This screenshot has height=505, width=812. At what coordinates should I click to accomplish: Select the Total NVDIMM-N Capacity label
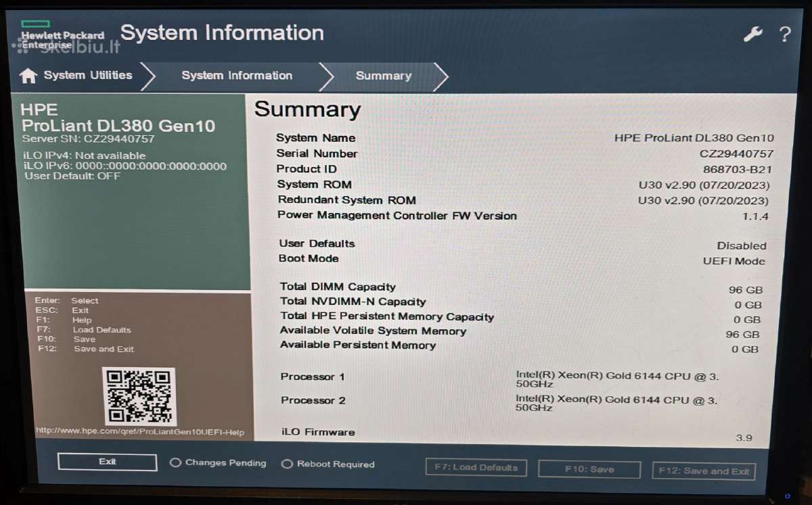click(x=353, y=302)
